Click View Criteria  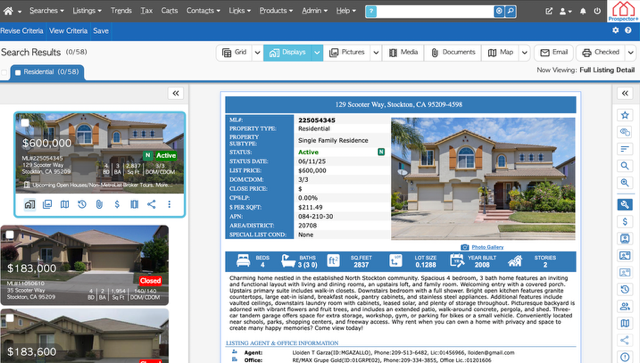tap(68, 31)
